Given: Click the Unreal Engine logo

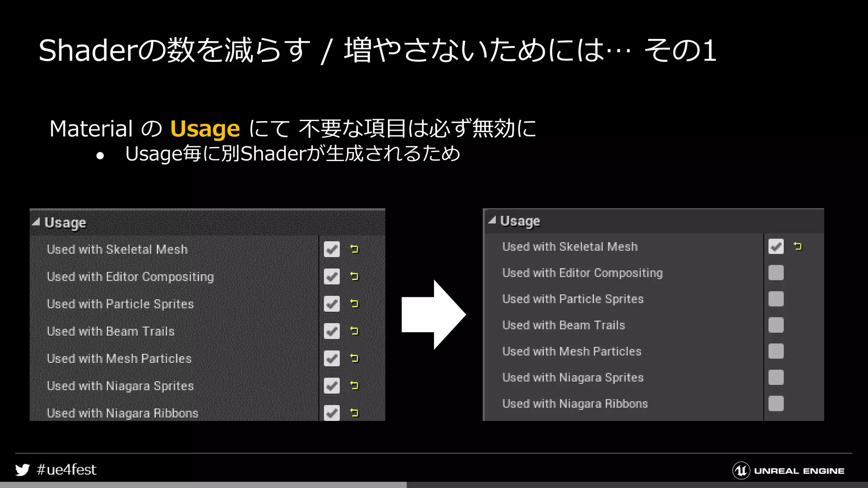Looking at the screenshot, I should [788, 471].
